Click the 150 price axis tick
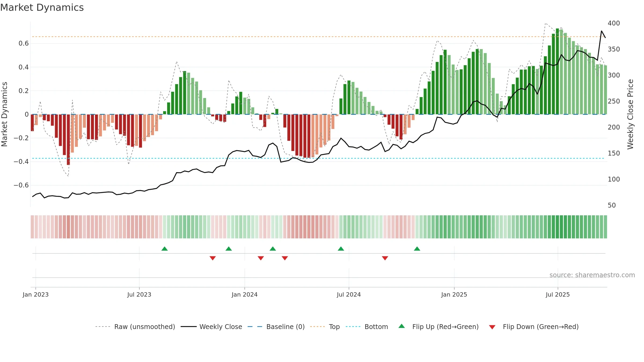Image resolution: width=644 pixels, height=362 pixels. (614, 153)
